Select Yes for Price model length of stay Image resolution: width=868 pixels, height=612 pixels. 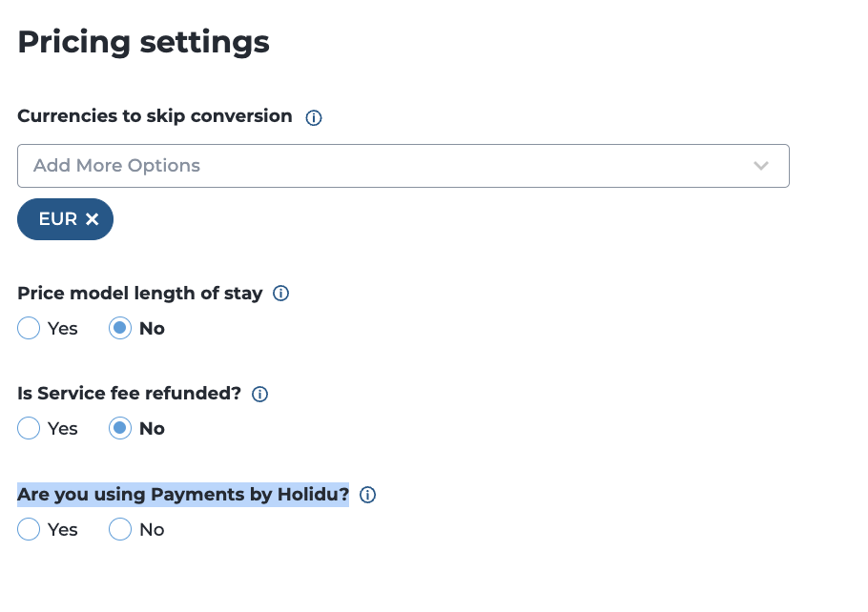29,329
